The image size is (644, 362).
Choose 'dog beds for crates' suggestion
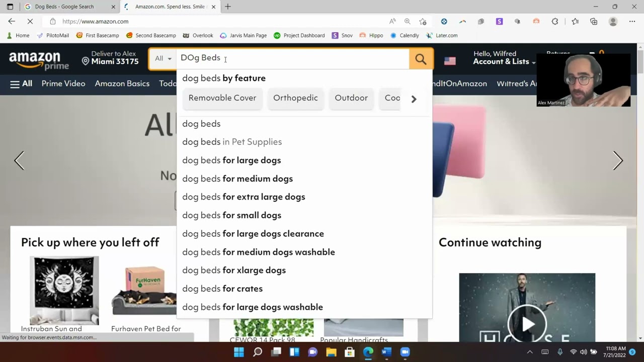pyautogui.click(x=304, y=289)
